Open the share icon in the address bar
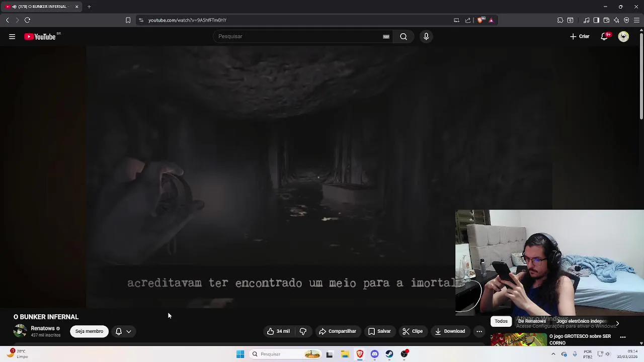This screenshot has width=644, height=362. click(x=468, y=20)
